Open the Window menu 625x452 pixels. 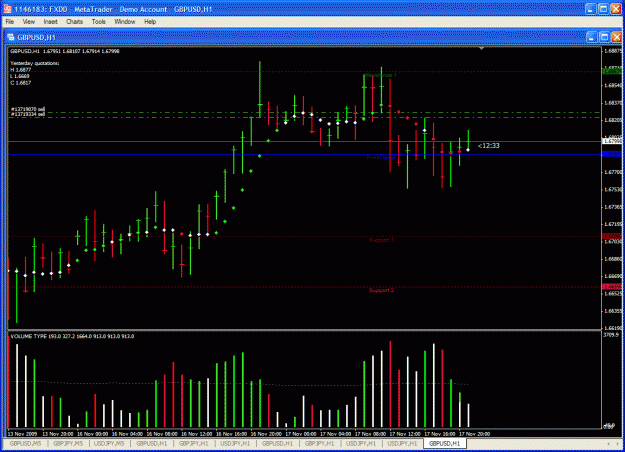coord(125,22)
